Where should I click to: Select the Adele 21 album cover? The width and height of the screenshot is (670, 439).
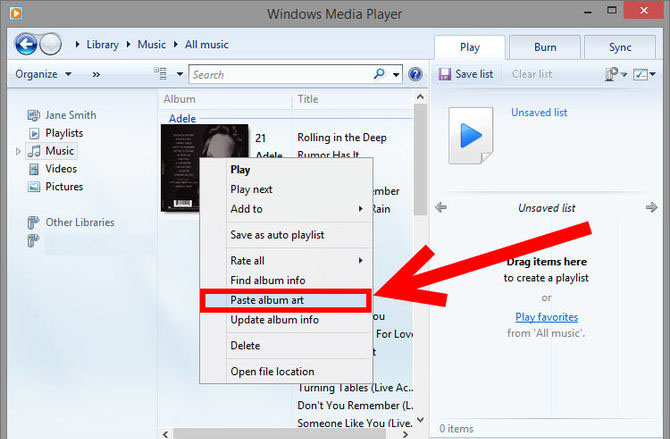coord(204,168)
